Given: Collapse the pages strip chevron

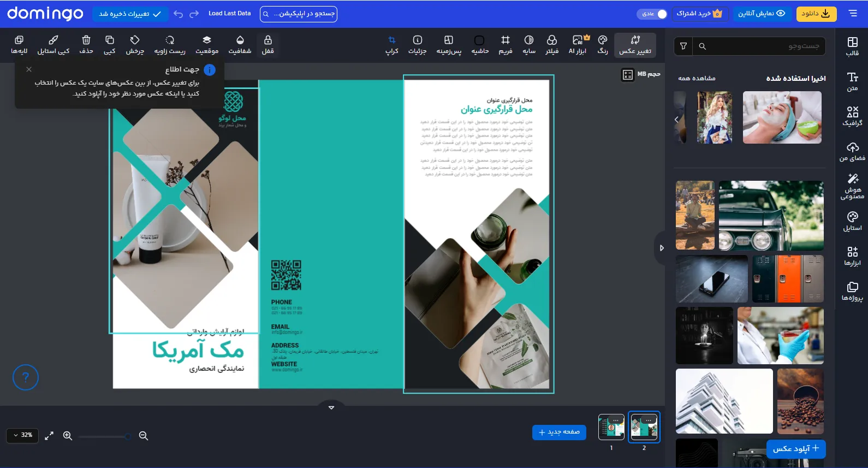Looking at the screenshot, I should pos(331,407).
